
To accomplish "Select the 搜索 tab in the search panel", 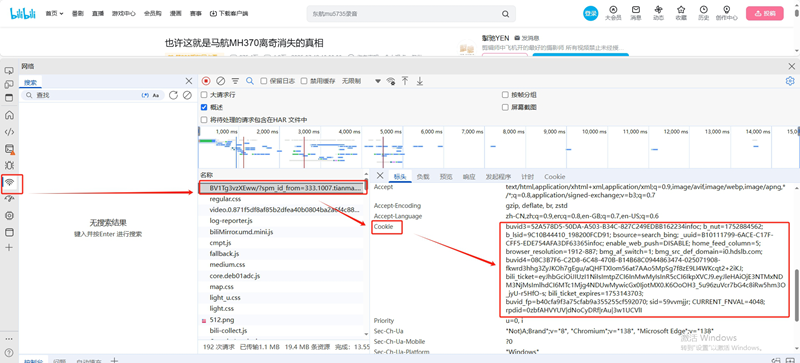I will coord(31,82).
